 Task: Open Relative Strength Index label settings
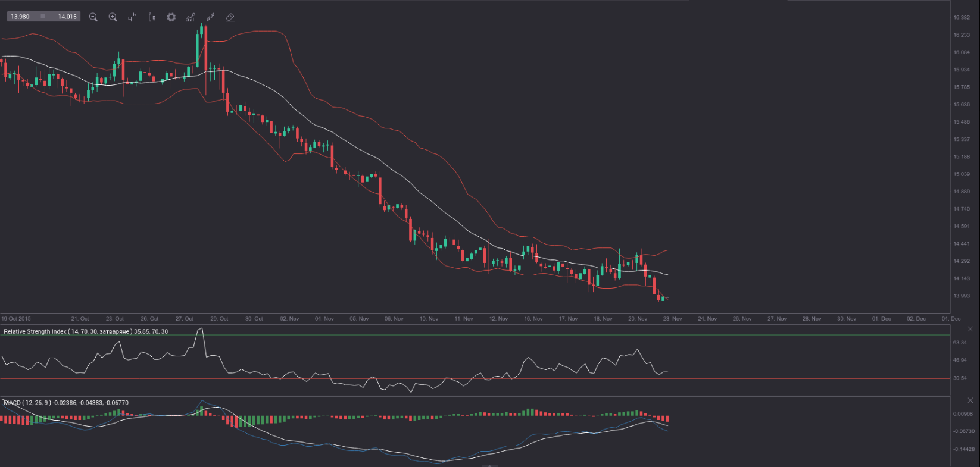click(x=85, y=331)
